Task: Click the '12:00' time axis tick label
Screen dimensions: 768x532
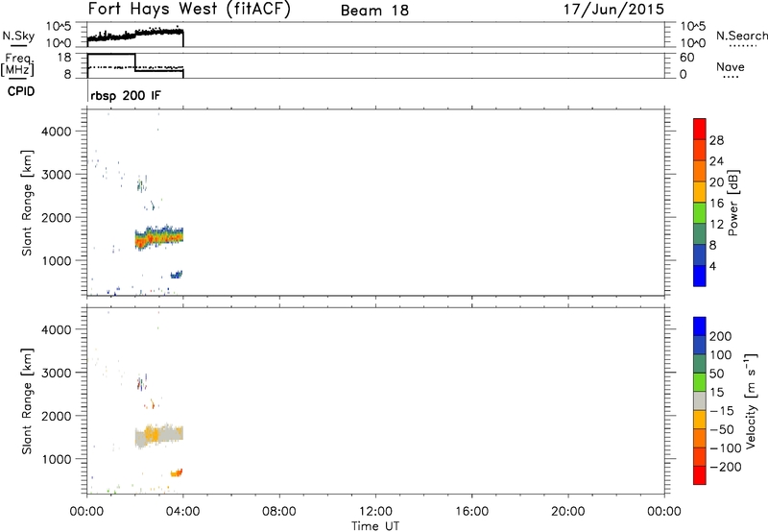Action: pyautogui.click(x=375, y=512)
